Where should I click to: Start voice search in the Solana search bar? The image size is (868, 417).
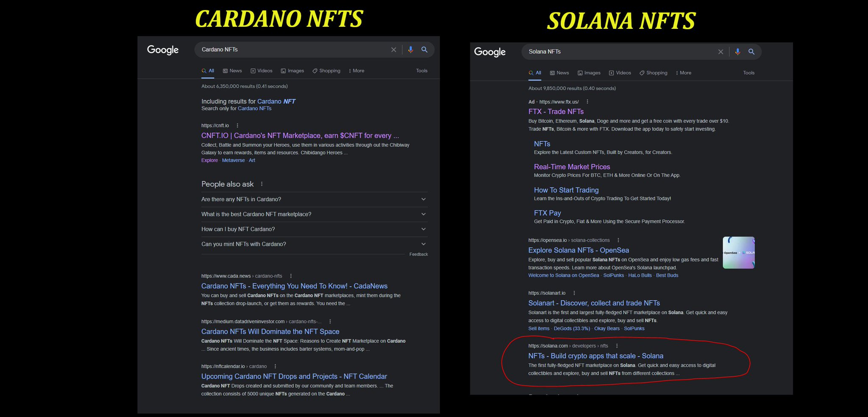click(x=737, y=52)
